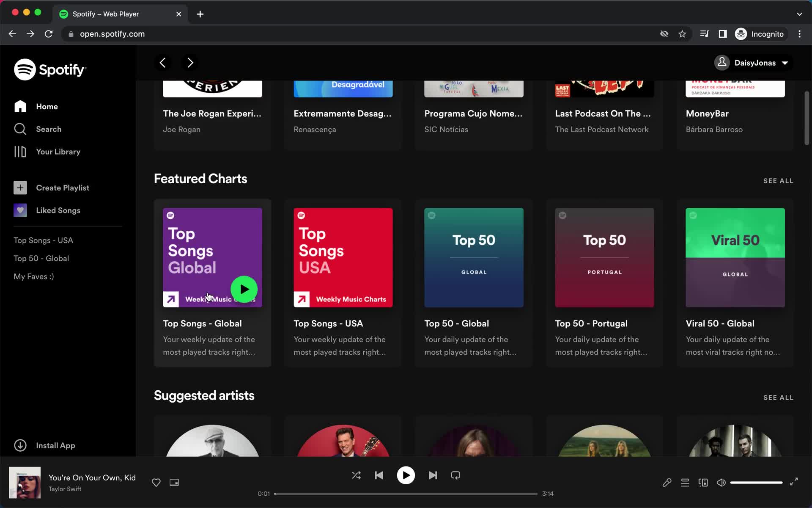View the site information lock icon

pyautogui.click(x=71, y=34)
